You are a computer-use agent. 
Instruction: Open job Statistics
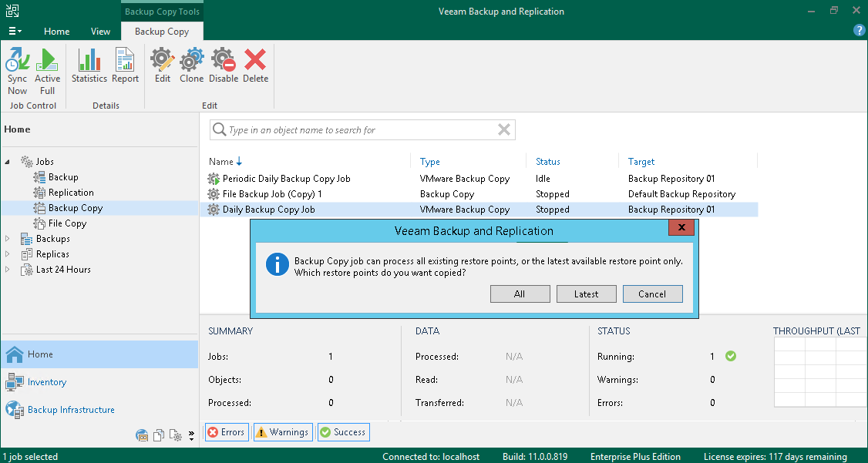click(x=89, y=65)
